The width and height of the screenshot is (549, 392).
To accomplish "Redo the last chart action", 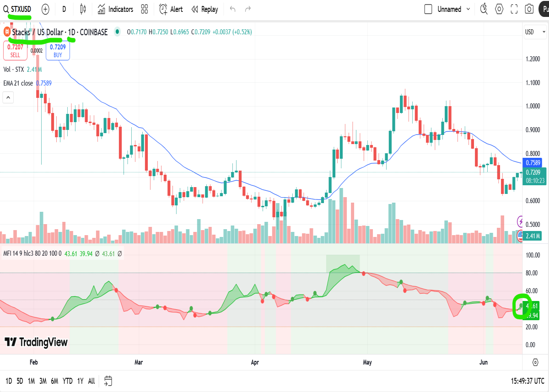I will (x=248, y=9).
